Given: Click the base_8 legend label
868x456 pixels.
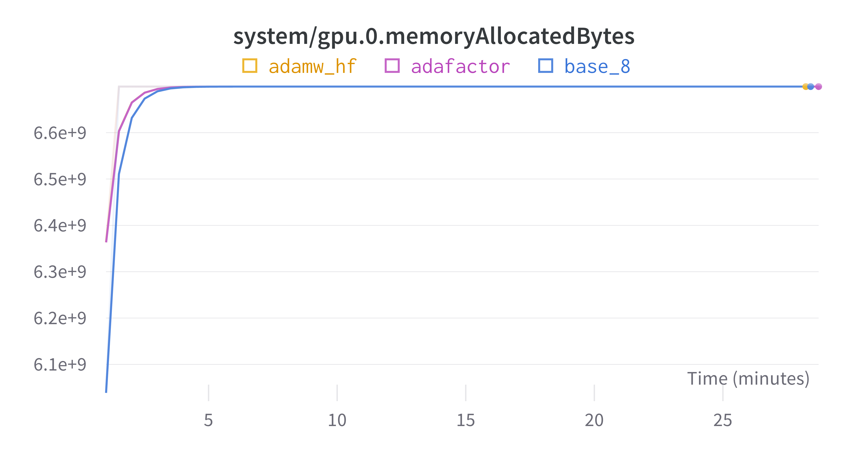Looking at the screenshot, I should point(597,66).
